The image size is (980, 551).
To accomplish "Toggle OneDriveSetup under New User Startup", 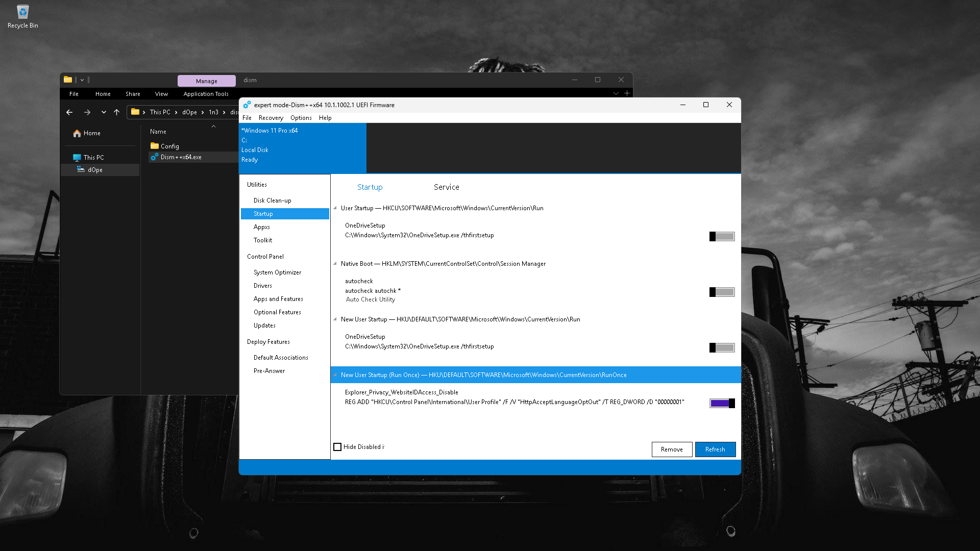I will tap(722, 347).
